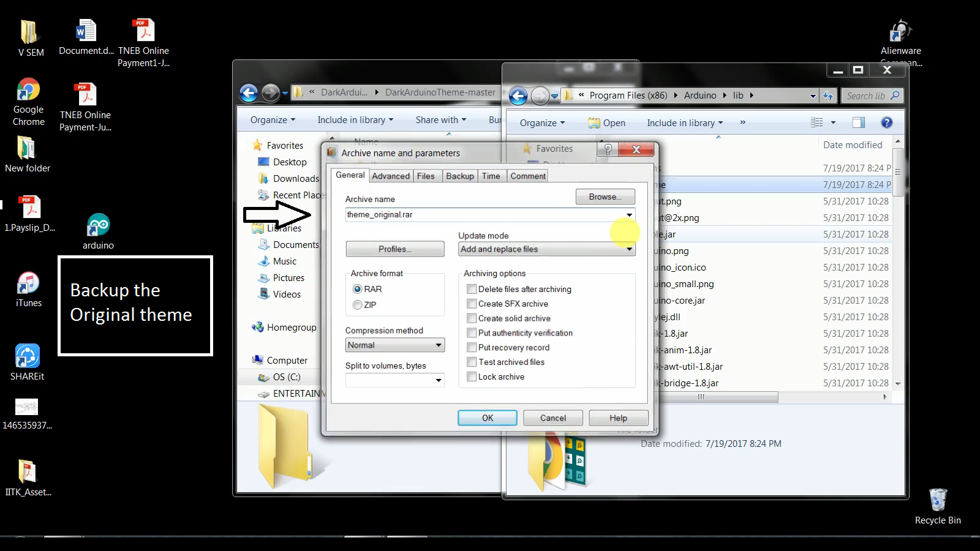Enable Delete files after archiving
This screenshot has width=980, height=551.
coord(472,289)
